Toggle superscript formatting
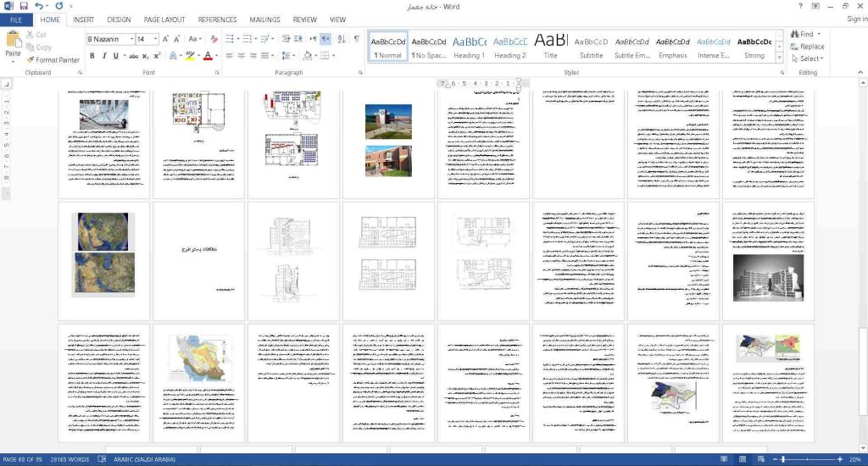868x466 pixels. pyautogui.click(x=157, y=56)
